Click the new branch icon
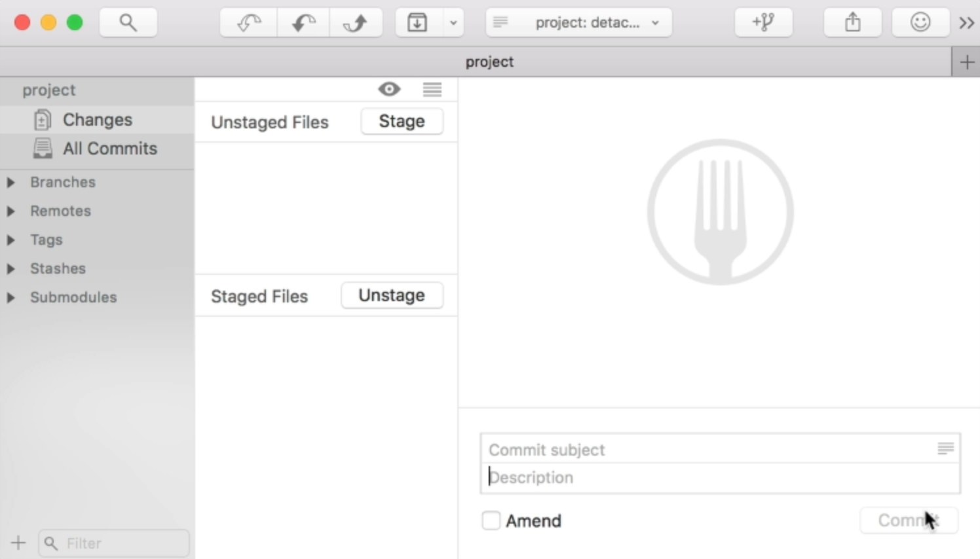The width and height of the screenshot is (980, 559). [763, 23]
